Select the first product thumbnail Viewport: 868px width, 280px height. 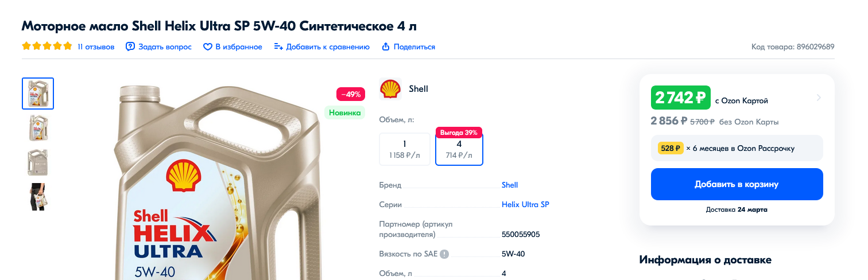(38, 93)
